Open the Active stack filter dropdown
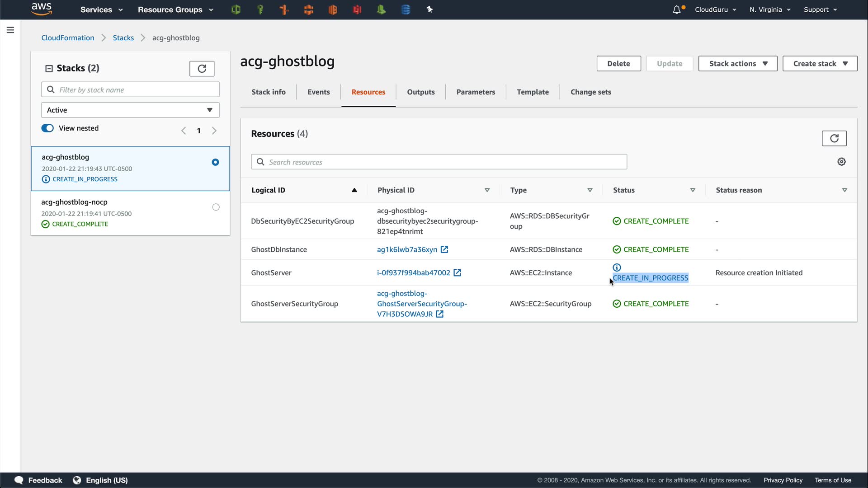This screenshot has height=488, width=868. pos(130,110)
